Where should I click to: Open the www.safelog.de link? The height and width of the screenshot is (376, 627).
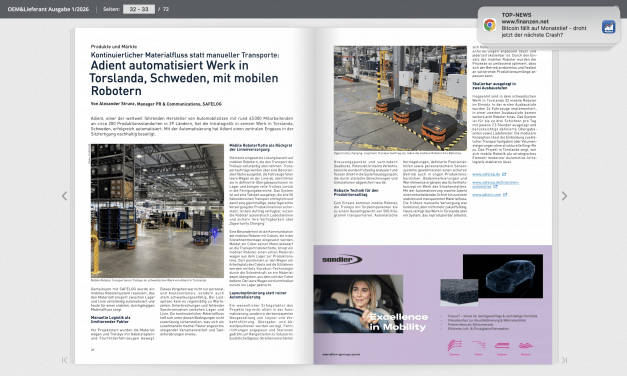click(x=486, y=174)
